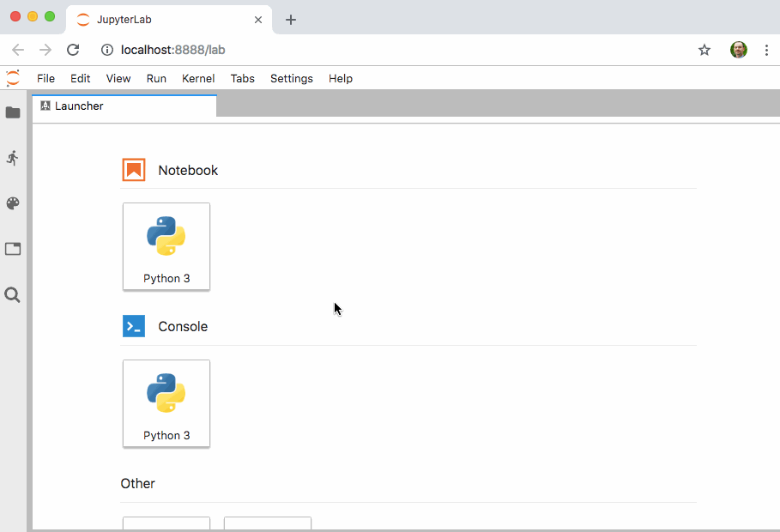780x532 pixels.
Task: Open the browser three-dot menu
Action: (766, 50)
